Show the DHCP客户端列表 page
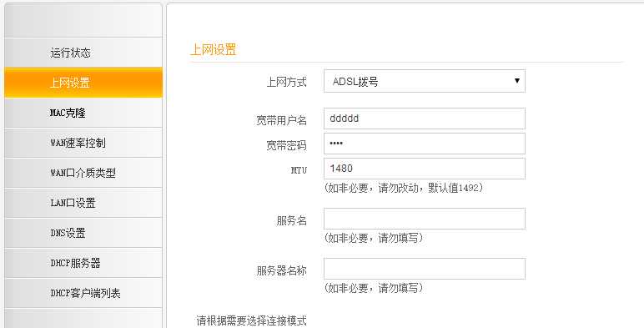 [x=83, y=293]
